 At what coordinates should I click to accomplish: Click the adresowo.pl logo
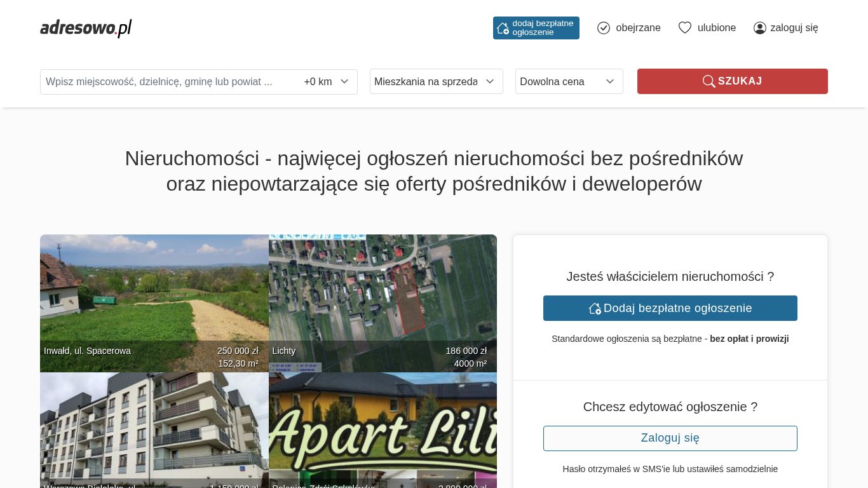[x=86, y=28]
